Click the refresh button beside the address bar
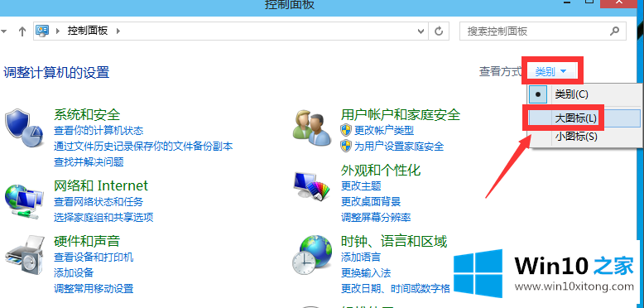644x308 pixels. (439, 31)
